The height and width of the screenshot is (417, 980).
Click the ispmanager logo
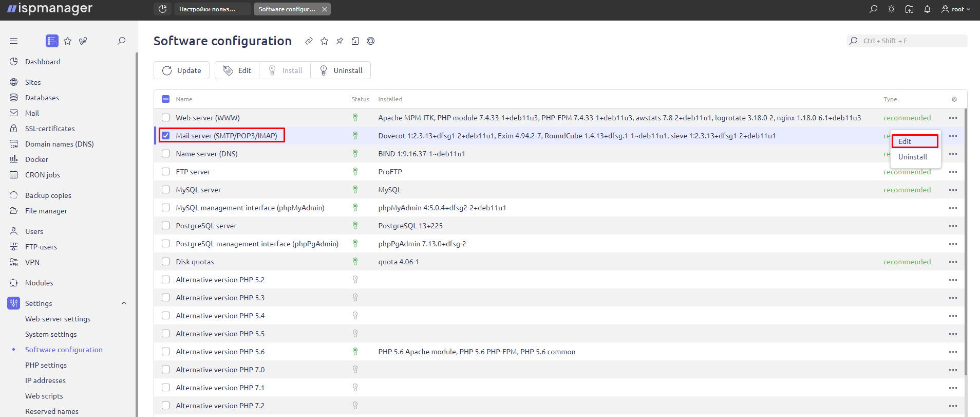coord(50,9)
